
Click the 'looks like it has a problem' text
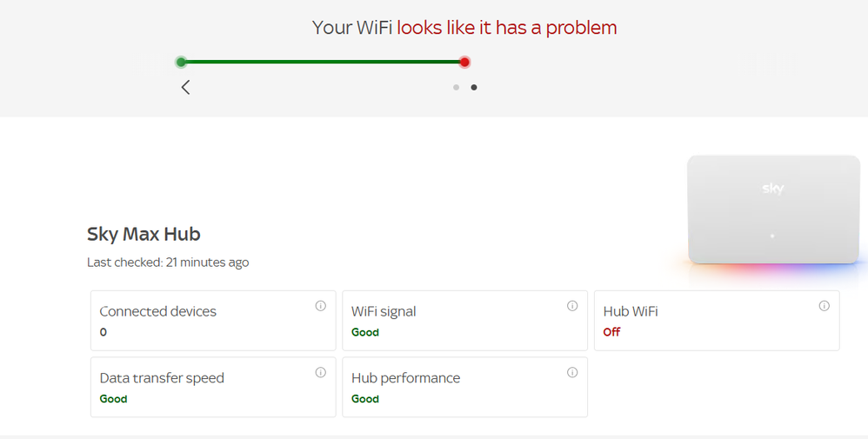tap(507, 28)
